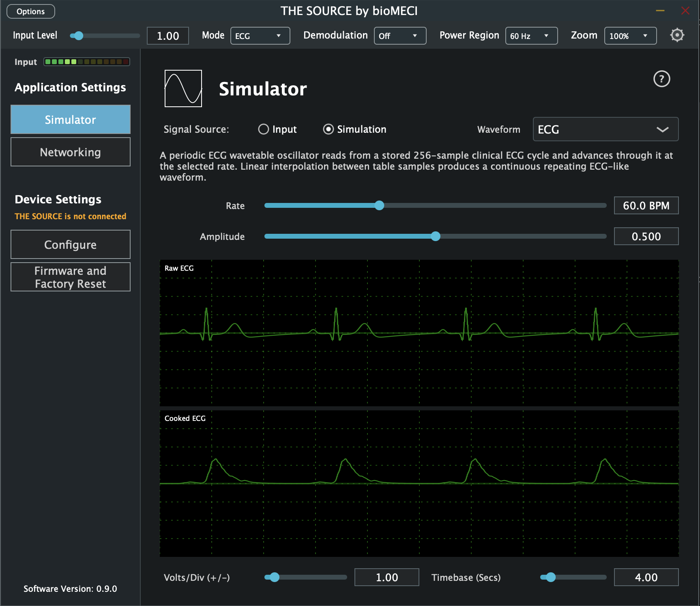Select the Simulation radio button

[329, 129]
